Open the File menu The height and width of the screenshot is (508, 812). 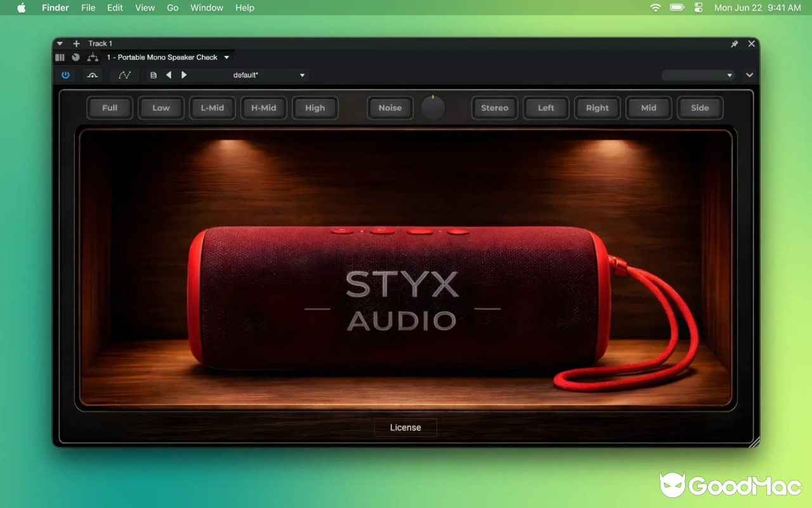pos(88,8)
